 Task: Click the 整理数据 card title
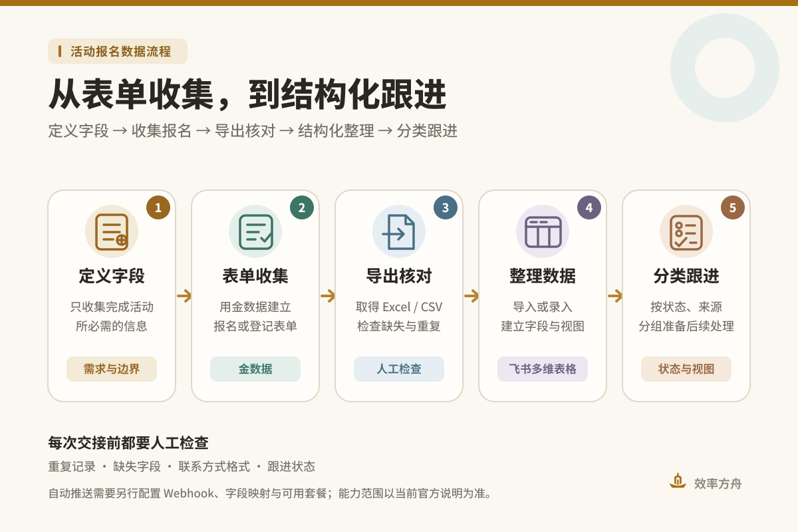click(543, 276)
